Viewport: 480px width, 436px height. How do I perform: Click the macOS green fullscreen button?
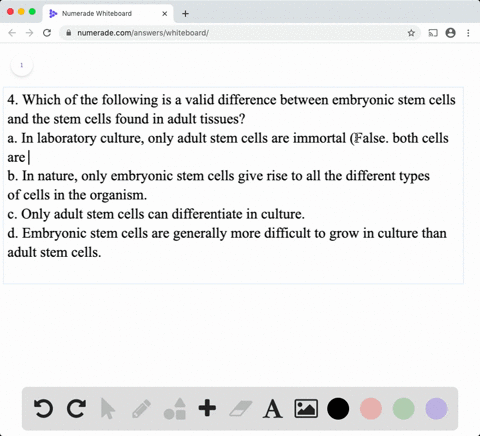coord(32,12)
